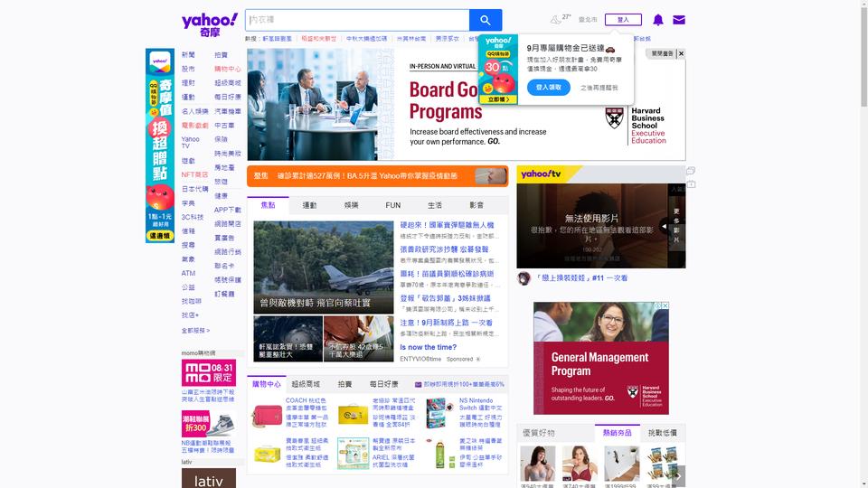Click the pink COACH bag product image
Image resolution: width=868 pixels, height=488 pixels.
pyautogui.click(x=267, y=416)
